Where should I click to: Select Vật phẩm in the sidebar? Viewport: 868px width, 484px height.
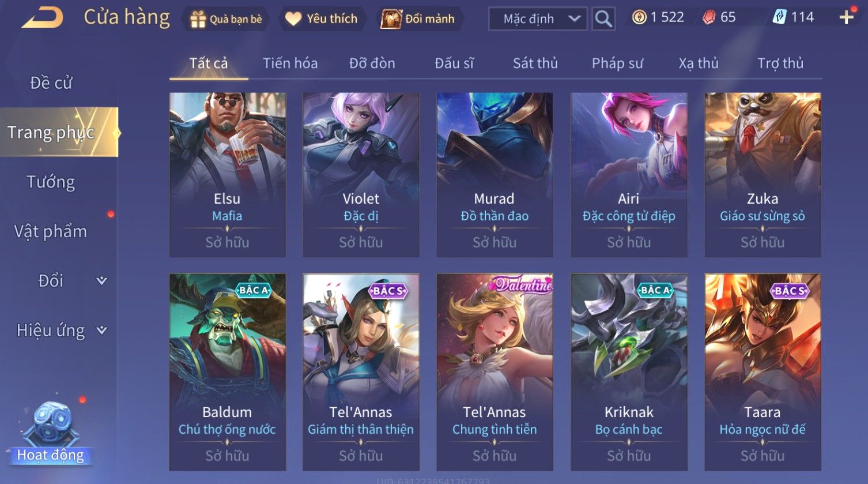(51, 231)
